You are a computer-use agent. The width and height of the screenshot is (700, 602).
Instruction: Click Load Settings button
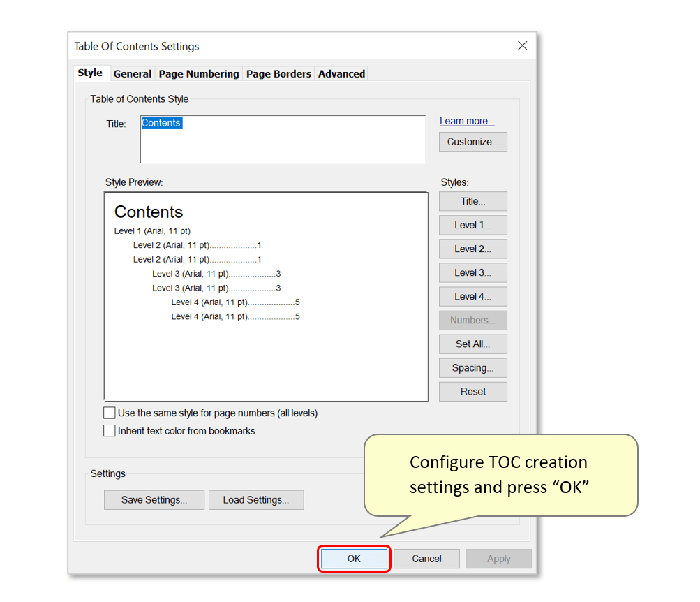[256, 500]
